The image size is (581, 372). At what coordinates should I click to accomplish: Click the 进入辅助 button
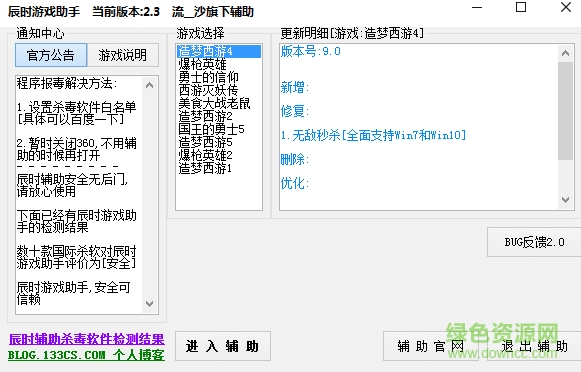click(x=223, y=346)
